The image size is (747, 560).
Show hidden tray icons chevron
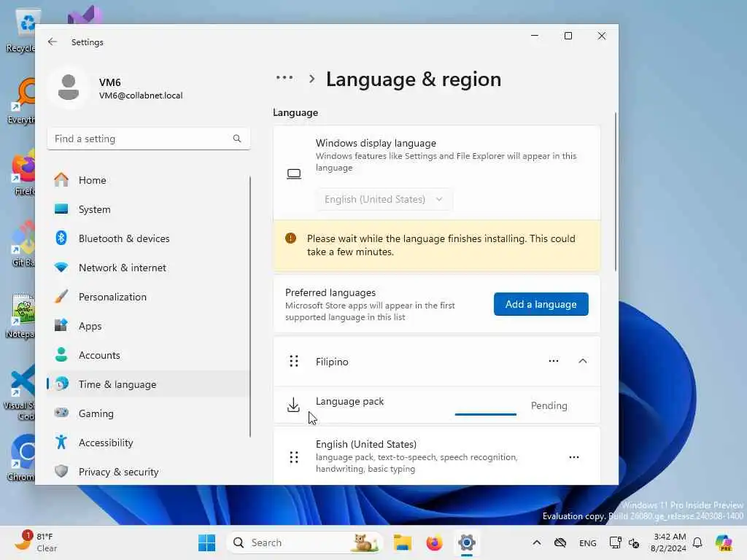tap(536, 542)
